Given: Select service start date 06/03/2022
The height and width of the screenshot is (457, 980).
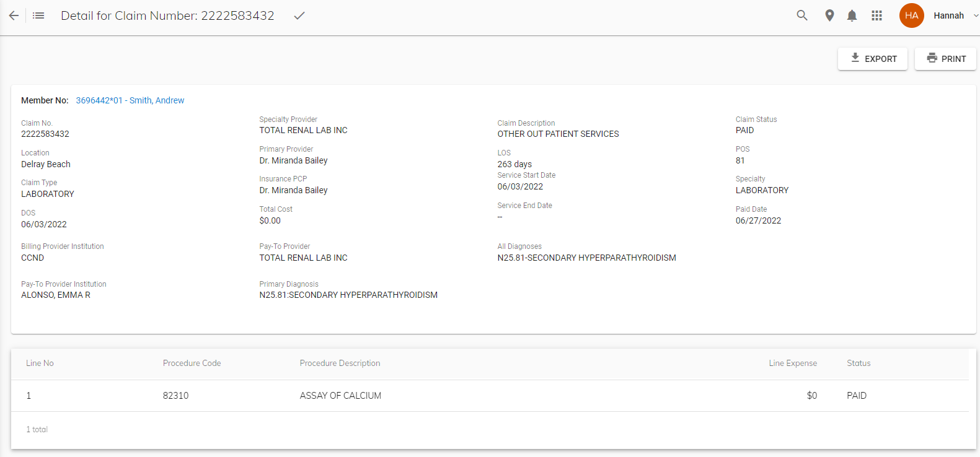Looking at the screenshot, I should (x=520, y=186).
